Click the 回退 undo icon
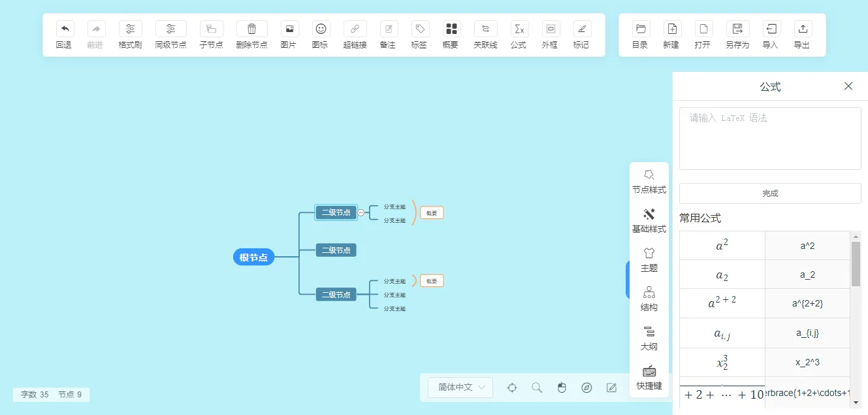This screenshot has width=868, height=415. (x=65, y=29)
